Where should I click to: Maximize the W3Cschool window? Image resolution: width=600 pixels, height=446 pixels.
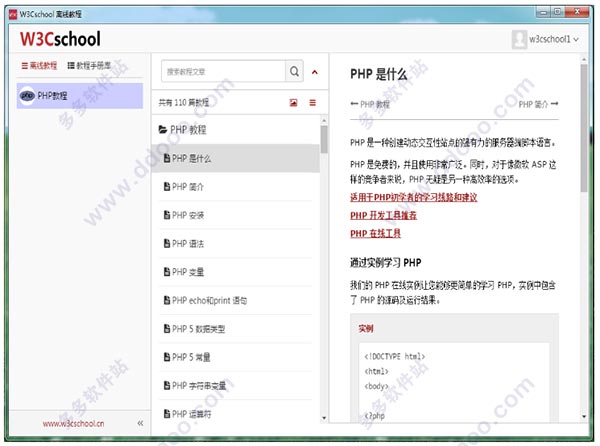click(x=558, y=12)
